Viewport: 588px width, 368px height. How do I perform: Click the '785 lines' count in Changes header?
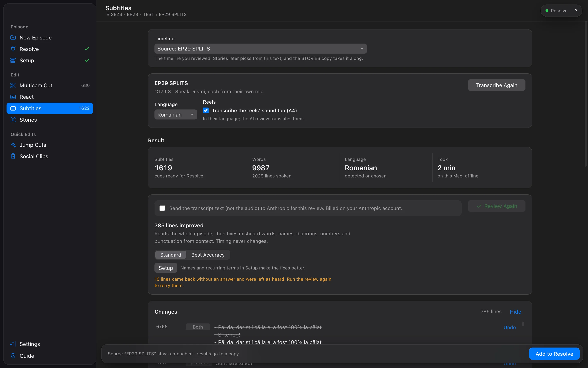(x=491, y=312)
